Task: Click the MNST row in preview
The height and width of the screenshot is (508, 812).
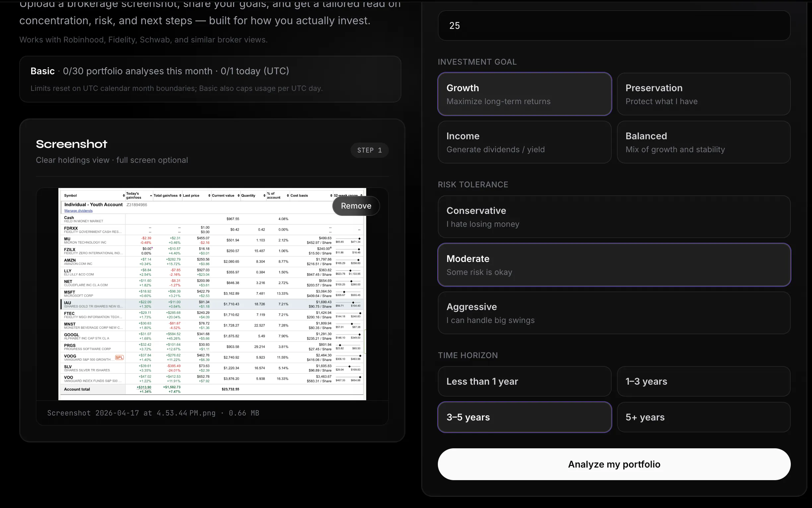Action: tap(212, 326)
